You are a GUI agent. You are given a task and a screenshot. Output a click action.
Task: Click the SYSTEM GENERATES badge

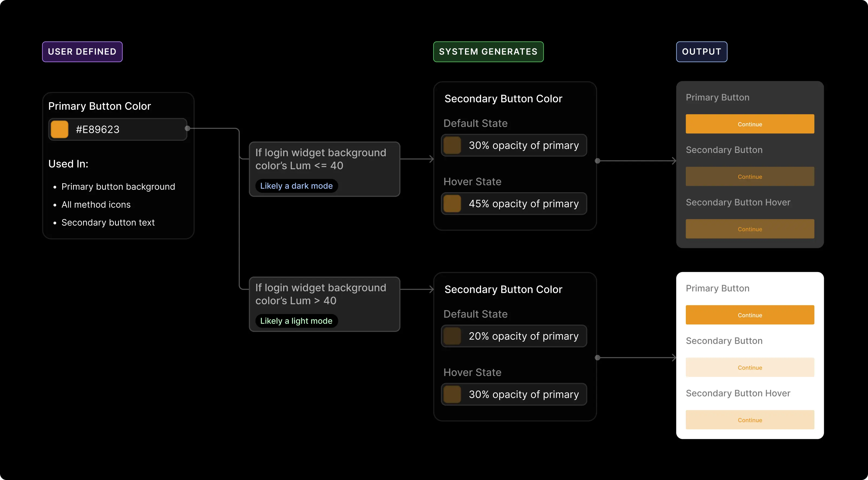click(x=488, y=51)
